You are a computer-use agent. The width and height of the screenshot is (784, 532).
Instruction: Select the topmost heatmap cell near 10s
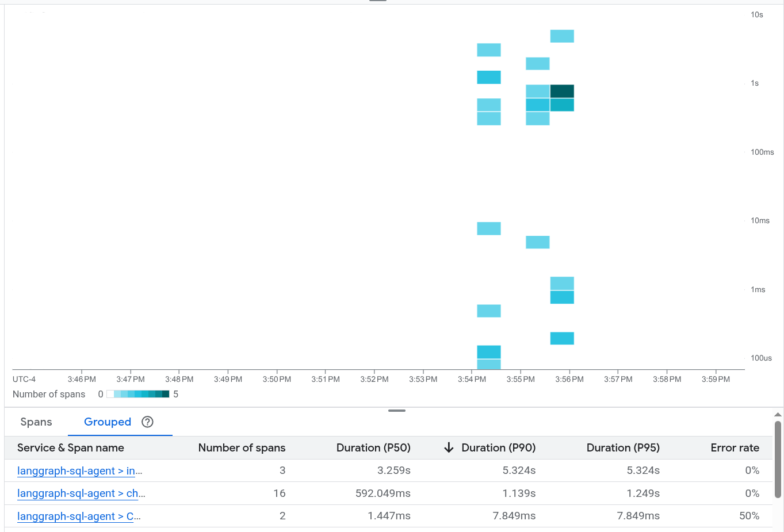click(562, 36)
